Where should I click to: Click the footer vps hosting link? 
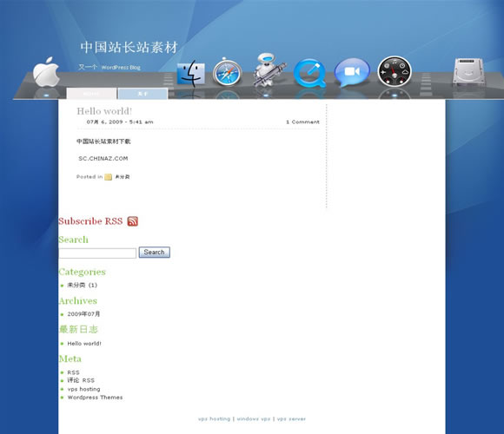coord(214,419)
